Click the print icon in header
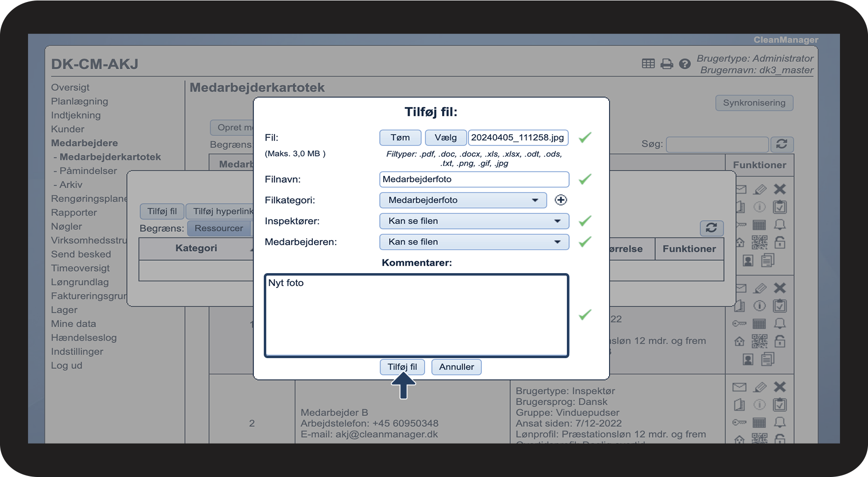Image resolution: width=868 pixels, height=477 pixels. 667,64
